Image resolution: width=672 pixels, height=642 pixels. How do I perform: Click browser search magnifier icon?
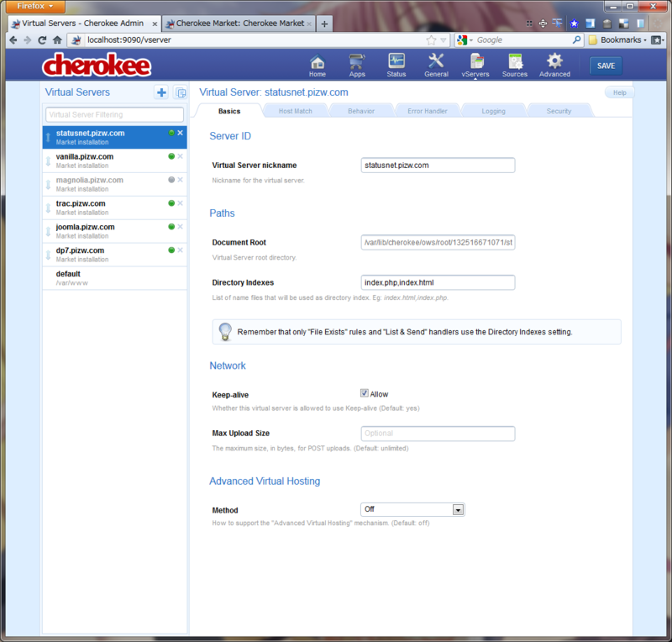tap(577, 39)
